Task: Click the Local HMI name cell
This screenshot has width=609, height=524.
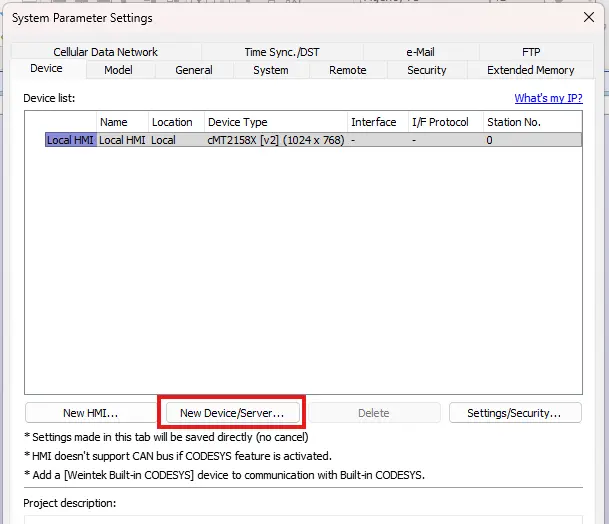Action: point(122,140)
